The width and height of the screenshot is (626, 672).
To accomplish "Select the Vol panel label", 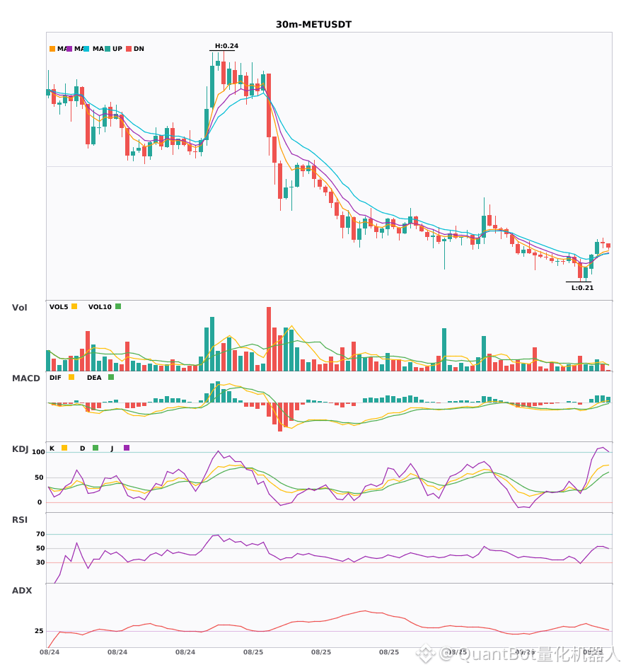I will pyautogui.click(x=19, y=308).
